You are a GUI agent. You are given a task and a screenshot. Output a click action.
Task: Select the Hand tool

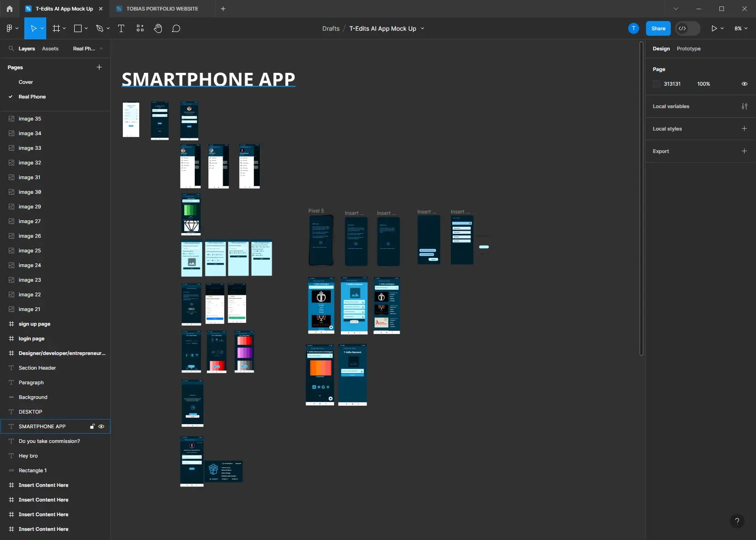coord(158,28)
